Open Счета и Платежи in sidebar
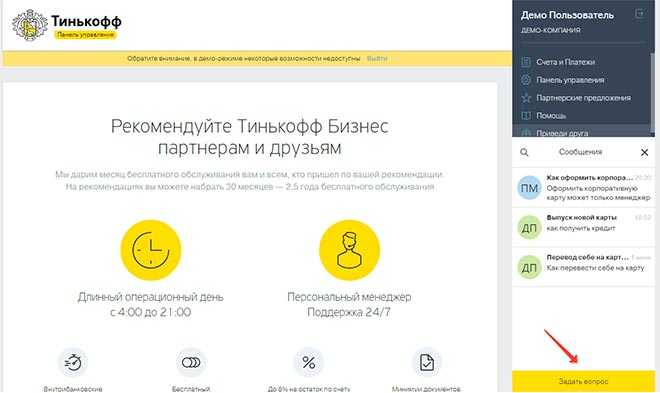The height and width of the screenshot is (393, 660). coord(565,62)
